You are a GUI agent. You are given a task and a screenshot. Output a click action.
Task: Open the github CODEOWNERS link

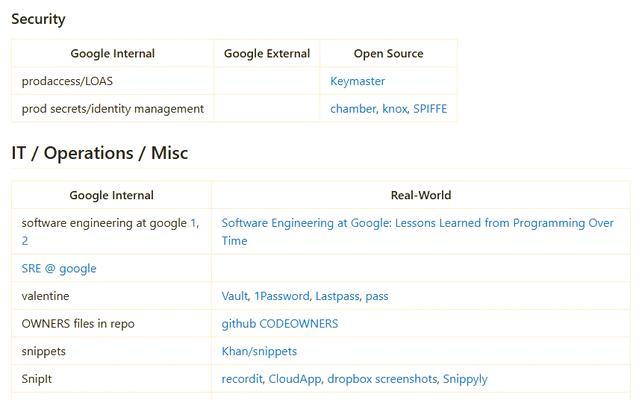pos(280,324)
